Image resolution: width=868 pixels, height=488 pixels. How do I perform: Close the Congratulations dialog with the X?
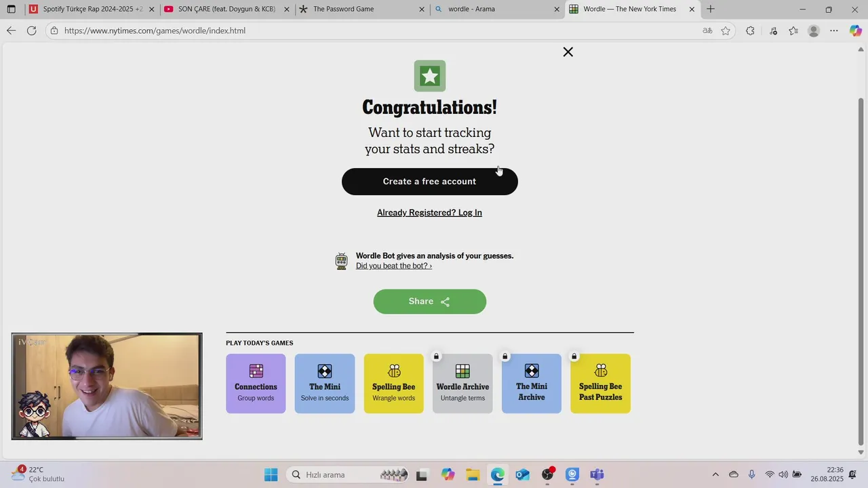pyautogui.click(x=568, y=52)
